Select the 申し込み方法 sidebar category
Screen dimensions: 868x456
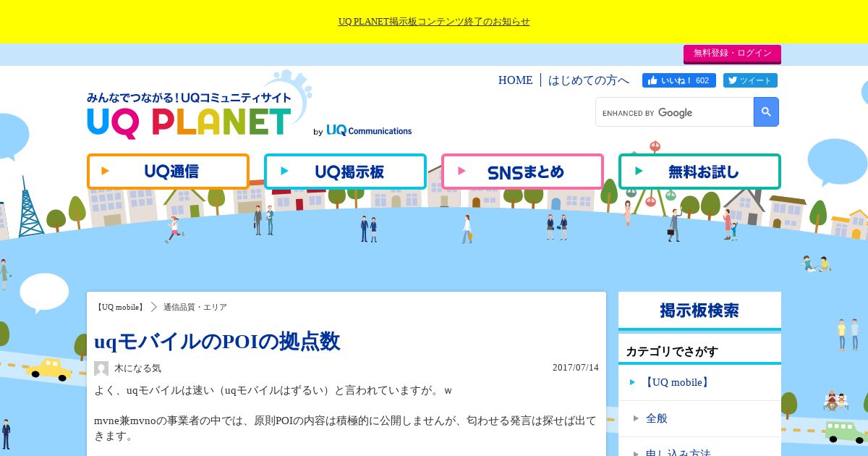point(699,448)
